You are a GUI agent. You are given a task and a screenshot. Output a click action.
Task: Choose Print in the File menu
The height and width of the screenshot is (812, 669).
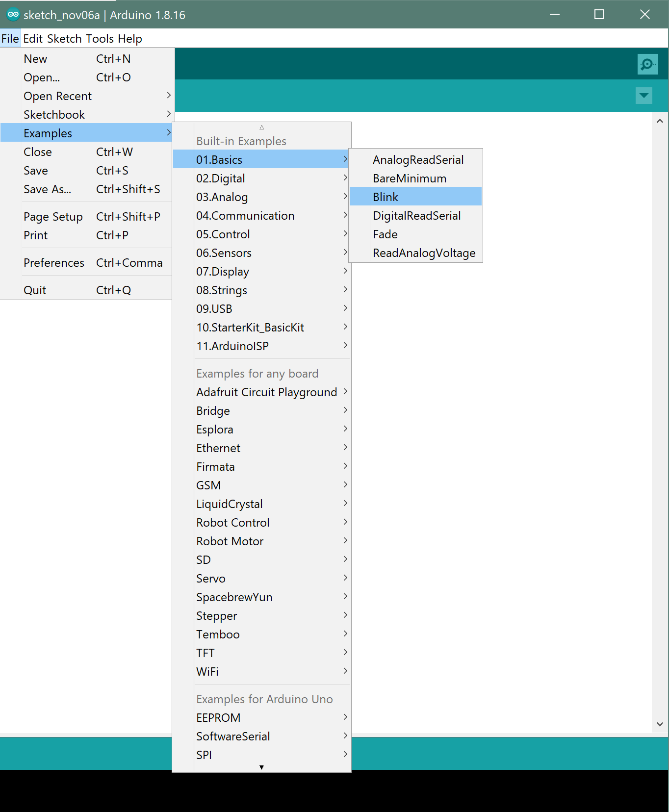(x=86, y=235)
